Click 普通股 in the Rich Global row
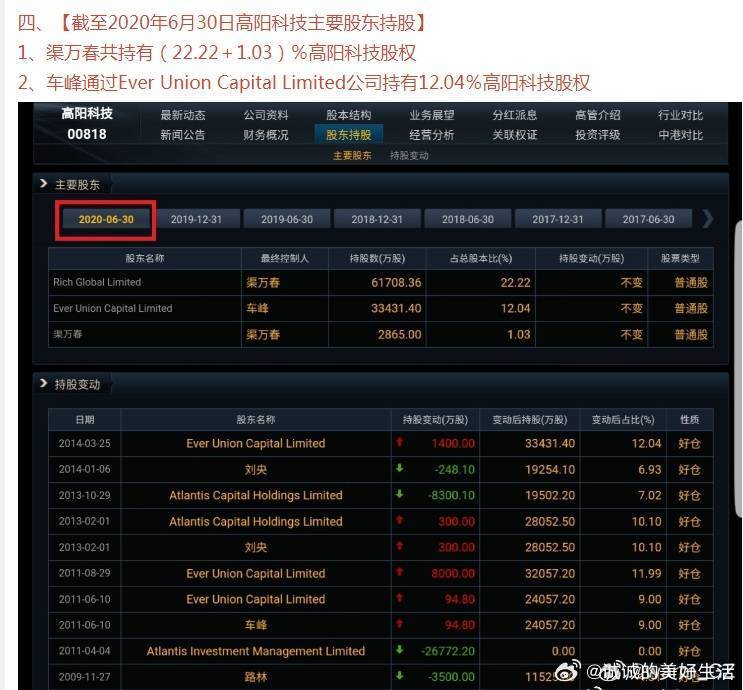Viewport: 743px width, 690px height. (691, 283)
